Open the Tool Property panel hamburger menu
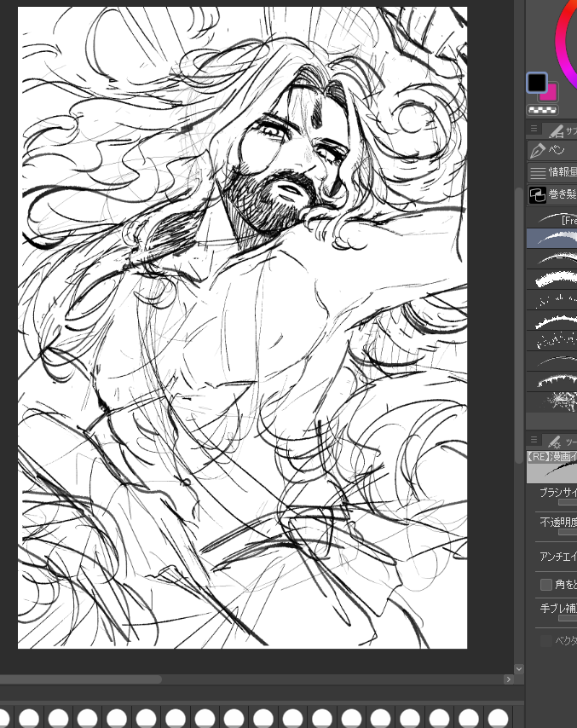Screen dimensions: 577x728 534,439
